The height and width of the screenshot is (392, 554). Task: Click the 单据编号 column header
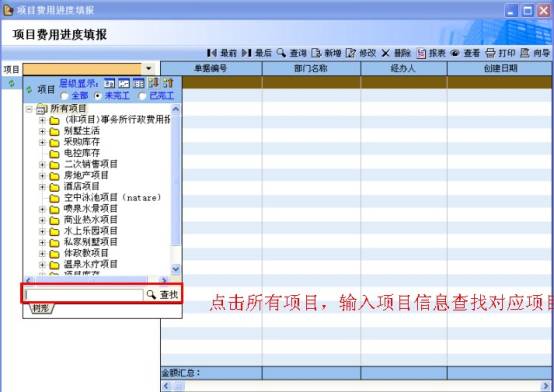(x=211, y=68)
